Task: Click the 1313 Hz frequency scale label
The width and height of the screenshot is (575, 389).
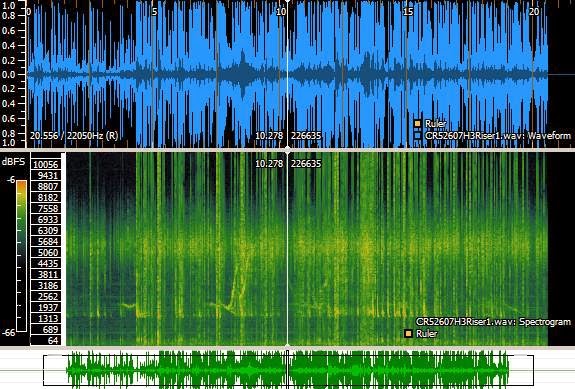Action: coord(48,318)
